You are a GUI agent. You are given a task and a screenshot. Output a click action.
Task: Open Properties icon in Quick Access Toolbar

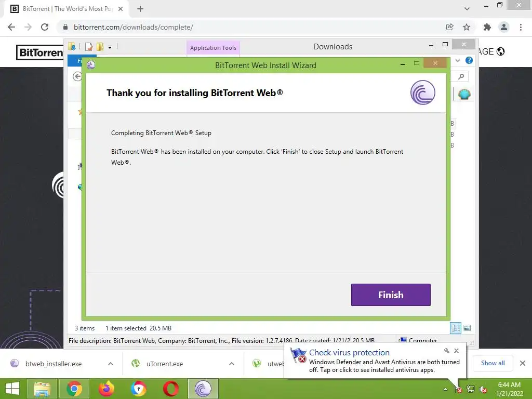point(89,47)
